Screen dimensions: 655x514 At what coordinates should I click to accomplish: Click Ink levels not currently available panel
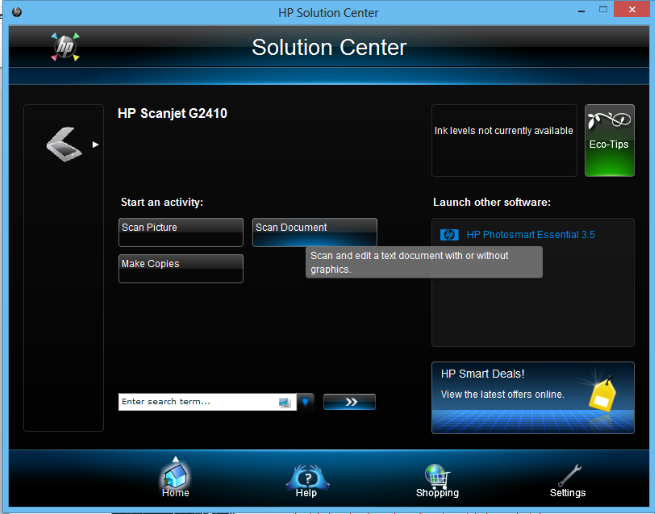[504, 140]
